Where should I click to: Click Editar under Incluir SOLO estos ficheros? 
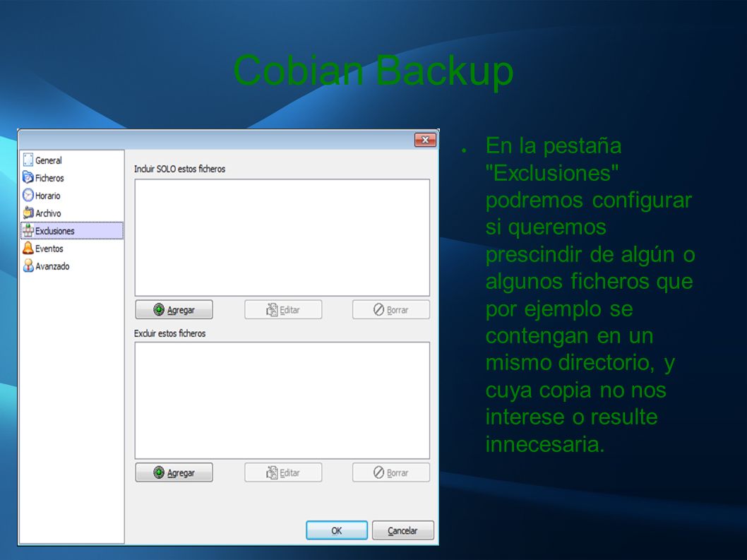pyautogui.click(x=283, y=310)
